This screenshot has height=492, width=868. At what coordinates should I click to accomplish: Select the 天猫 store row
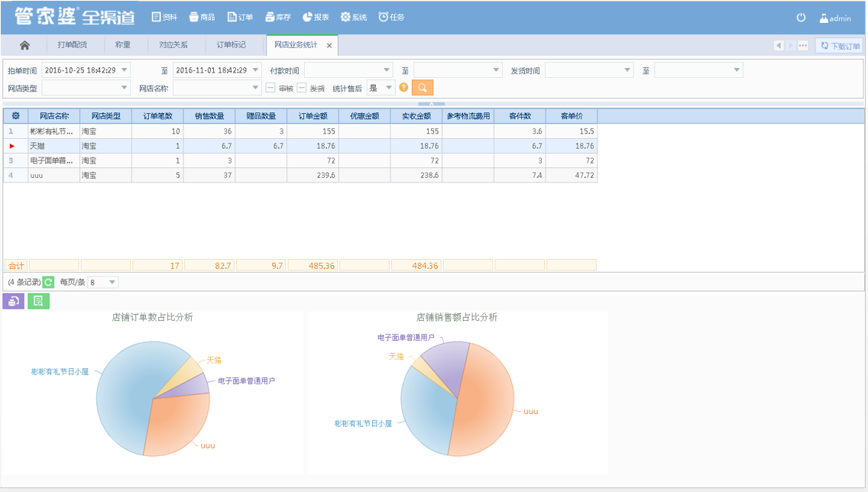point(300,146)
